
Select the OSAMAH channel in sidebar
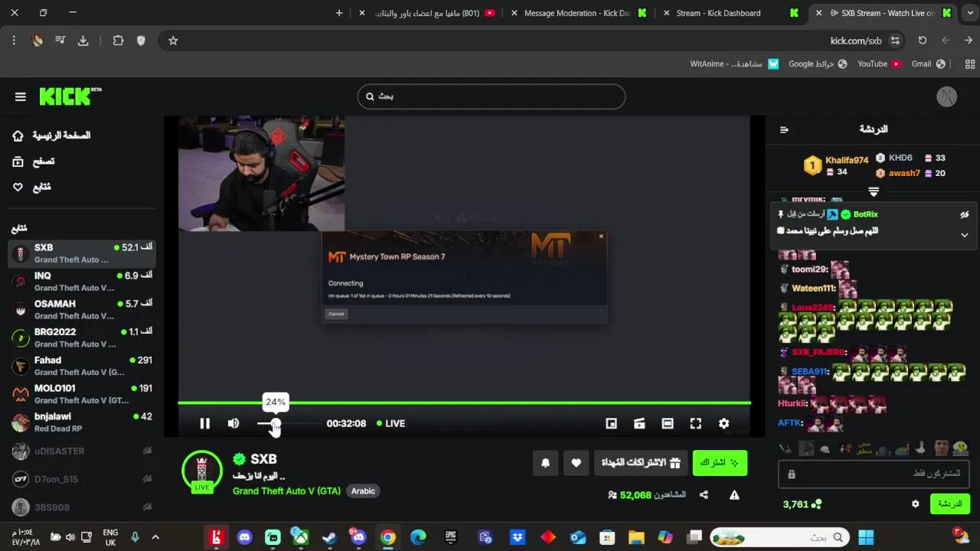tap(82, 309)
